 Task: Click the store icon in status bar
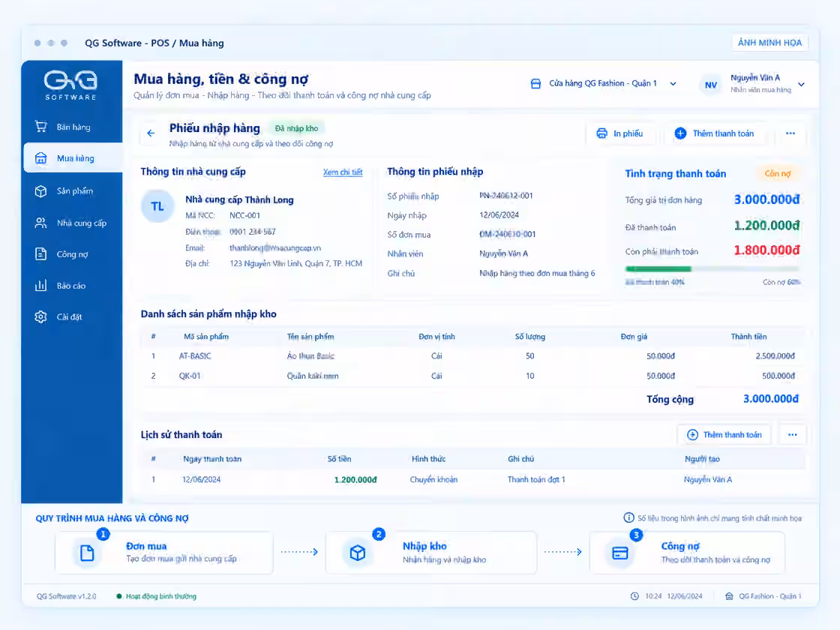click(x=728, y=596)
